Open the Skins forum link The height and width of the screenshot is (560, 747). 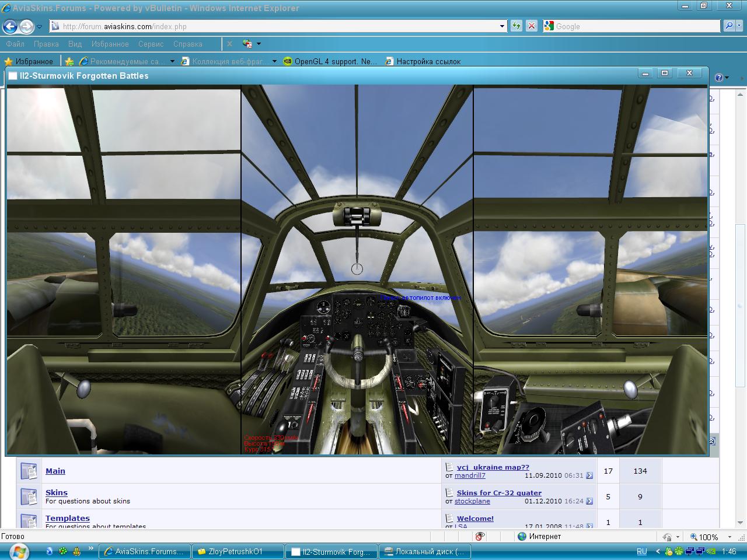(57, 492)
